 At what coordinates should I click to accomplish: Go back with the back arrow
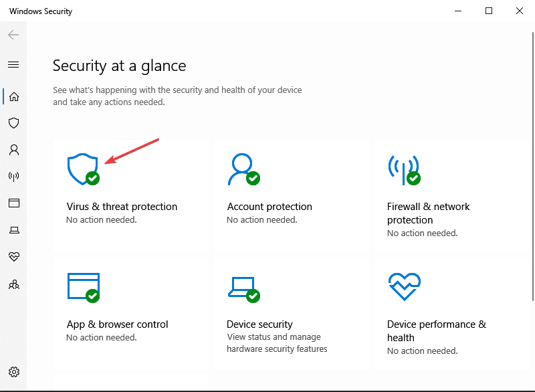click(x=13, y=35)
